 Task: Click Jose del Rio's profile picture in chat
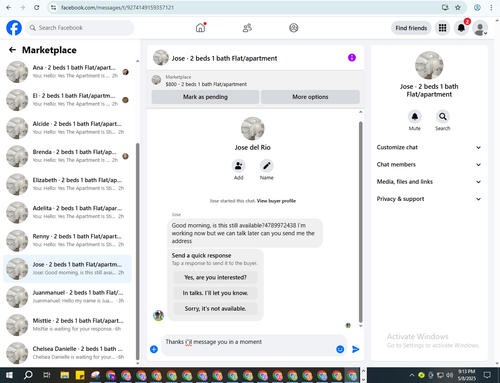coord(253,129)
